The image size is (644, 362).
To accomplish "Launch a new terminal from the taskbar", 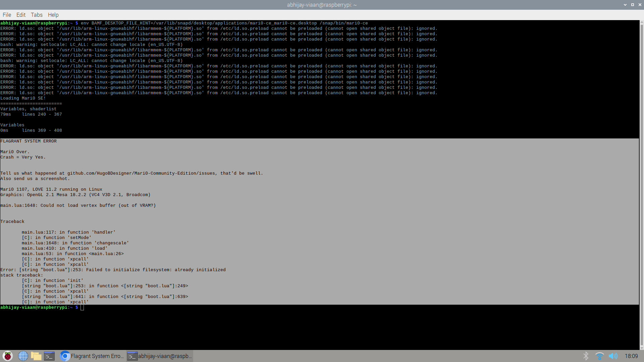I will pos(49,356).
